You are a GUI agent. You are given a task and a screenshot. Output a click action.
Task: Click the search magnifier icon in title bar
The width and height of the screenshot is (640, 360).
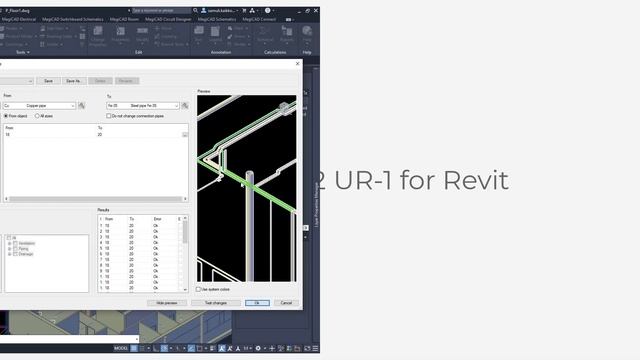pos(196,11)
